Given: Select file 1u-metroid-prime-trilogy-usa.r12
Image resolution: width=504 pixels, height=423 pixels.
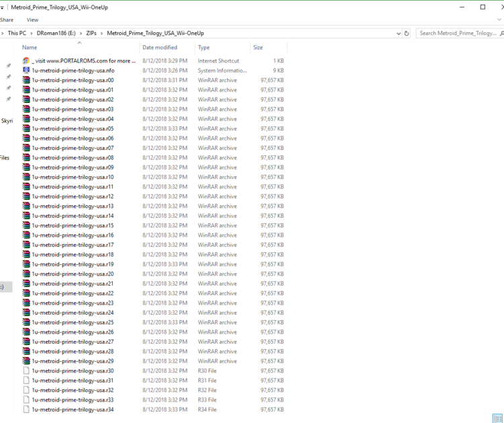Looking at the screenshot, I should [x=73, y=196].
